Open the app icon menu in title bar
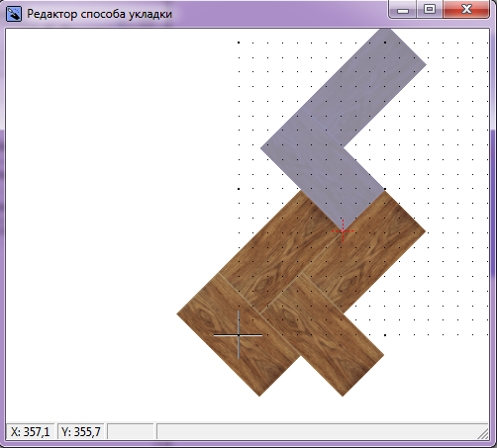497x448 pixels. point(14,14)
